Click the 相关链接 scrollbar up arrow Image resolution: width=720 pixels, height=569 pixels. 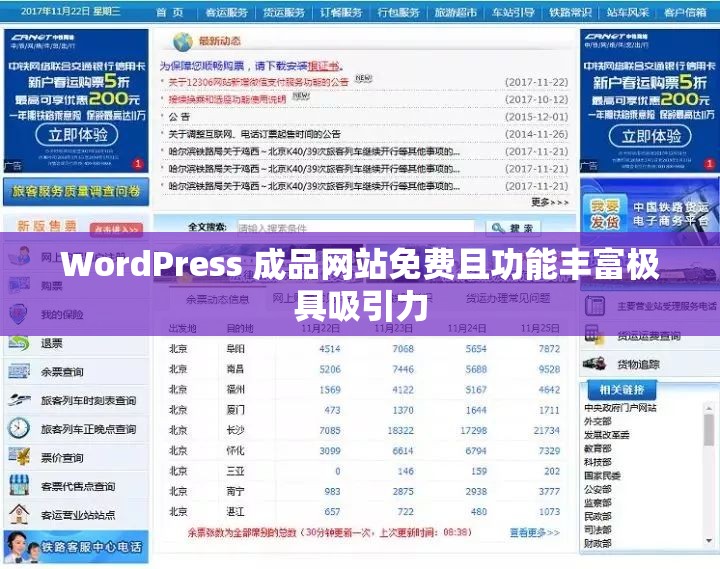[709, 407]
